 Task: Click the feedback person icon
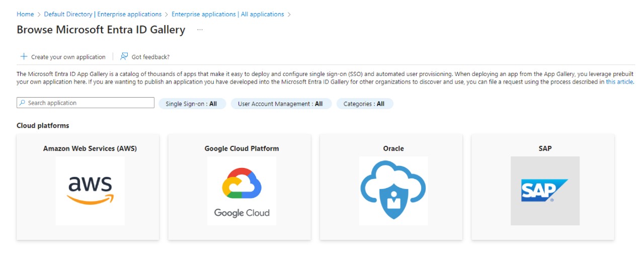124,57
